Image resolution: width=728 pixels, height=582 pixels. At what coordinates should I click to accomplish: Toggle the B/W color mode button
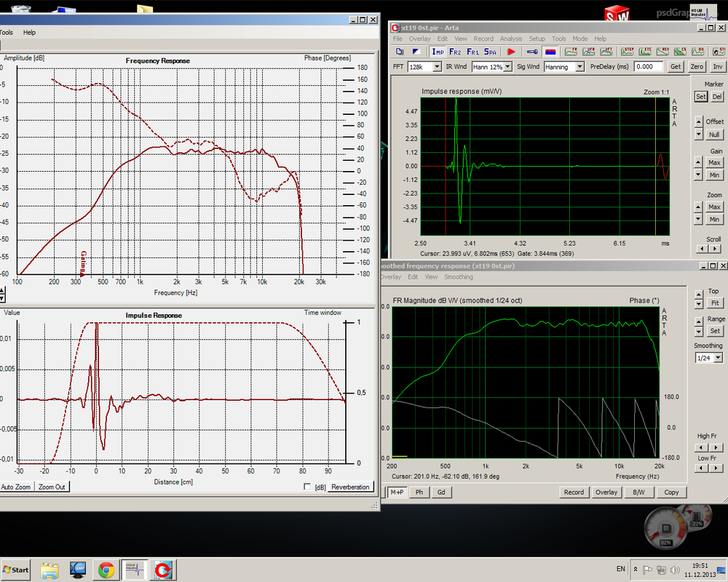pyautogui.click(x=639, y=492)
